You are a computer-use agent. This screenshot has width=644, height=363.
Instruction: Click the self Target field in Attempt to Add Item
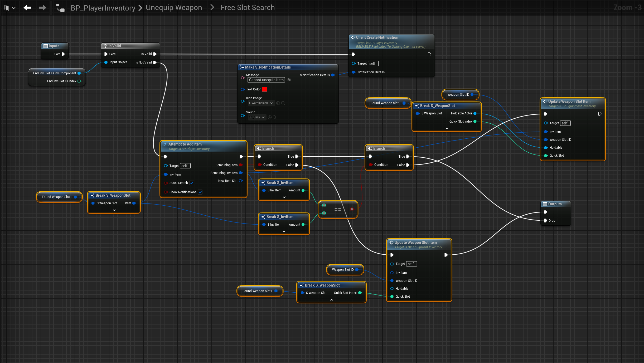pos(185,166)
